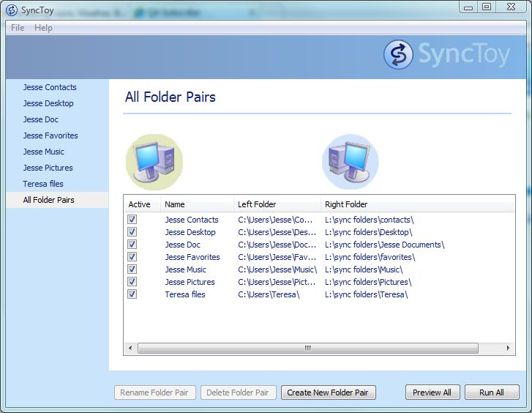This screenshot has width=532, height=413.
Task: Toggle Active checkbox for Jesse Music
Action: (x=132, y=269)
